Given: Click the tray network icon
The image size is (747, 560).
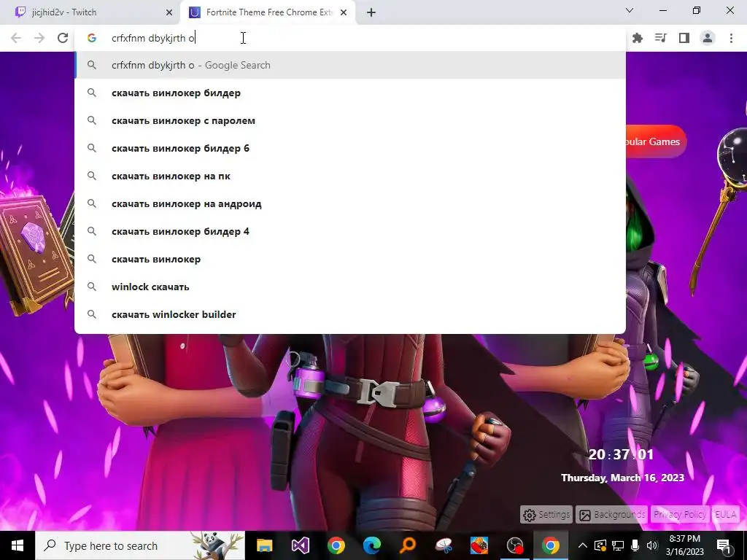Looking at the screenshot, I should [x=618, y=545].
